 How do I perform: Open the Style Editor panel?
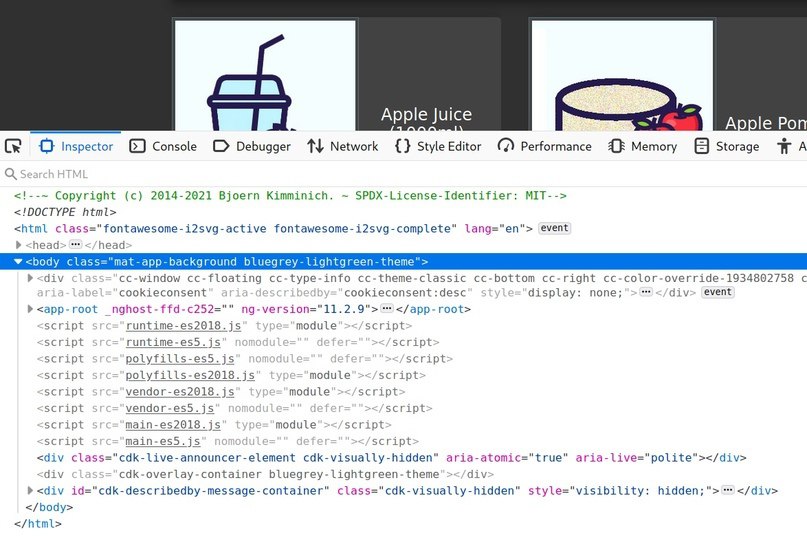[x=438, y=146]
